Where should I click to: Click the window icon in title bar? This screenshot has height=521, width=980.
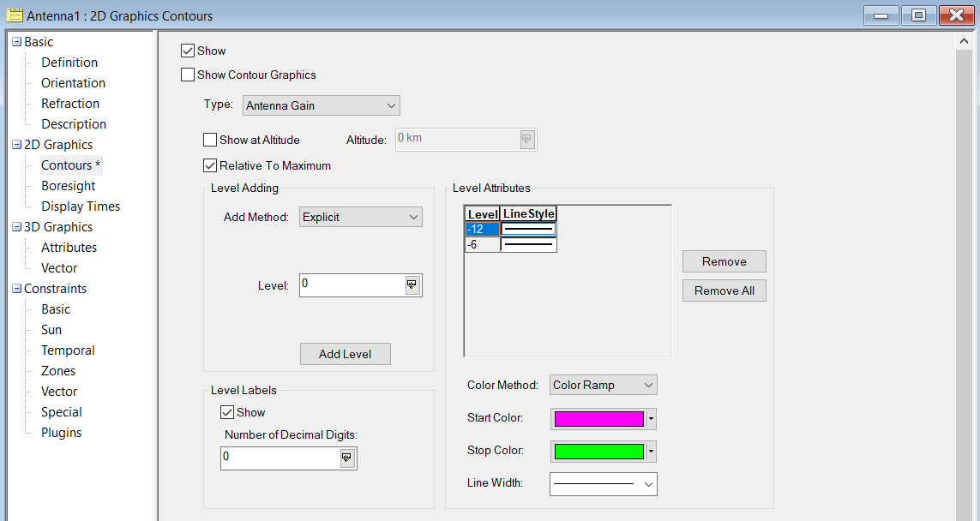pyautogui.click(x=14, y=15)
